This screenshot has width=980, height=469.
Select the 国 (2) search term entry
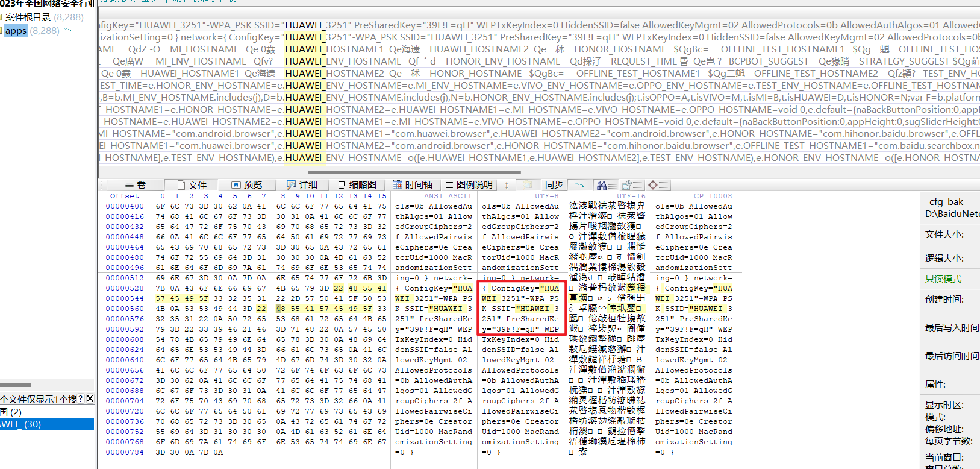[x=11, y=412]
